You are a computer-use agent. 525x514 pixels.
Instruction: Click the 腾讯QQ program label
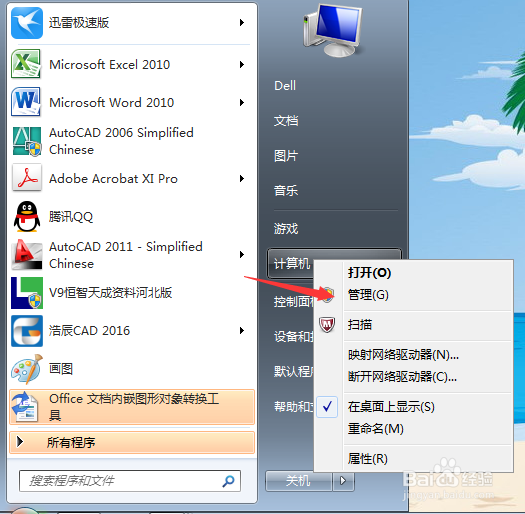pos(71,217)
